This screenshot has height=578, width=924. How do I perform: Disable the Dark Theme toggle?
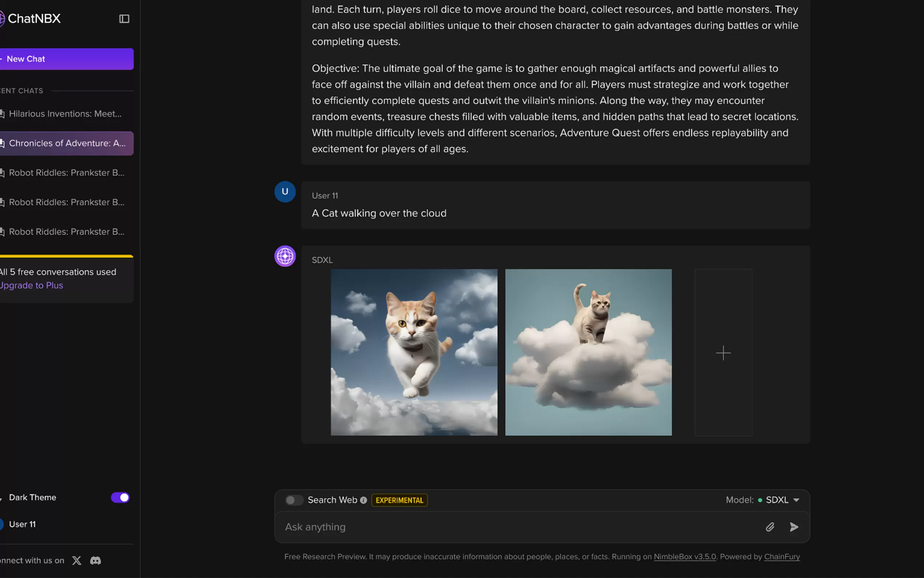120,497
